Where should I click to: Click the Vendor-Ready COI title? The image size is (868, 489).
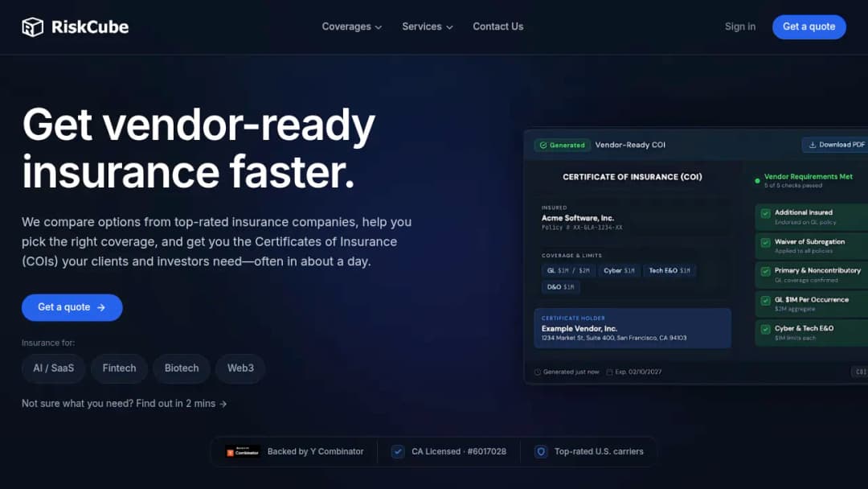(630, 145)
